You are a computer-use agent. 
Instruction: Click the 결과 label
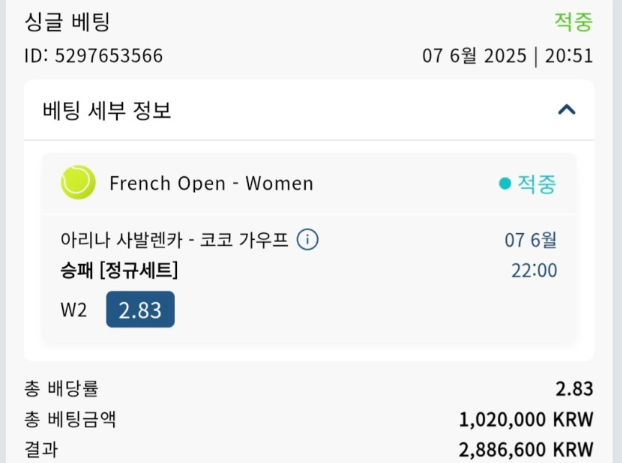[41, 450]
